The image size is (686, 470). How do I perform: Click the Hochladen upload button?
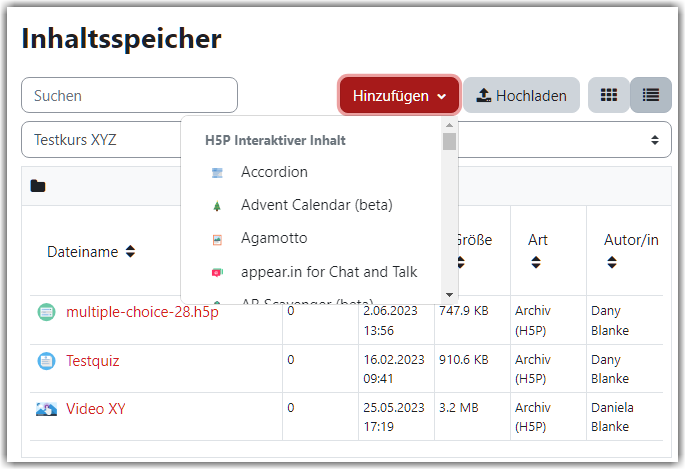pos(522,95)
